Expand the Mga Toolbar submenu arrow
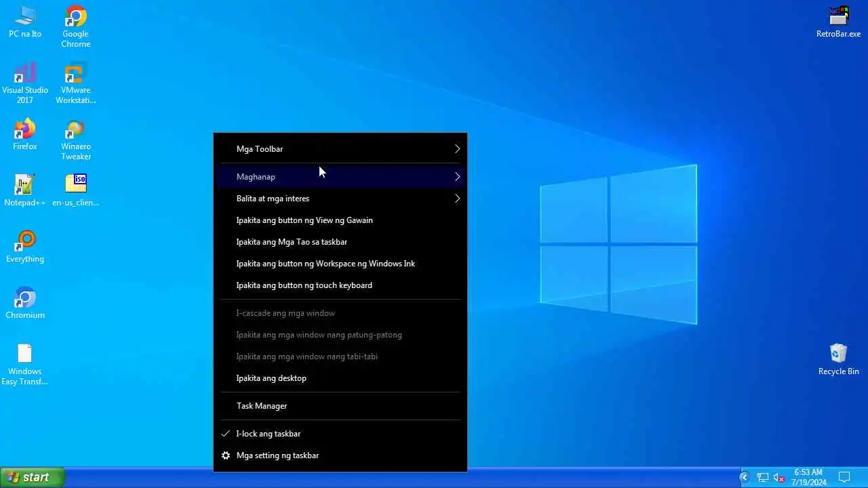The image size is (868, 488). (457, 149)
